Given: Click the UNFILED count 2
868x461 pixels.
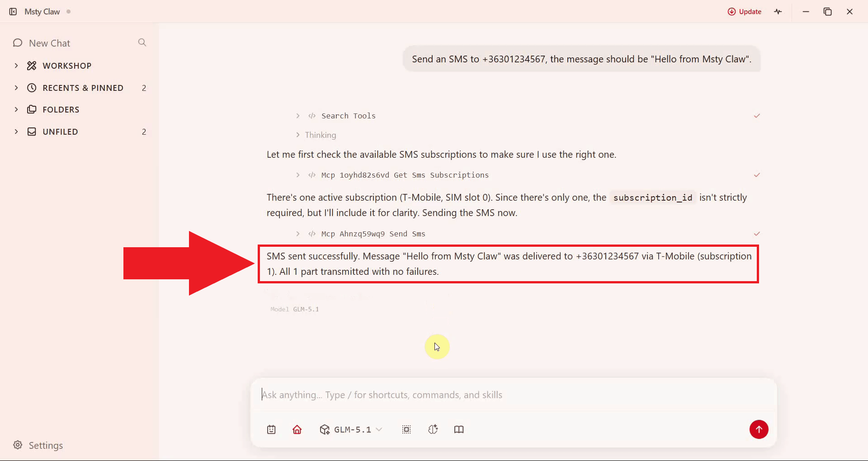Looking at the screenshot, I should [x=144, y=132].
